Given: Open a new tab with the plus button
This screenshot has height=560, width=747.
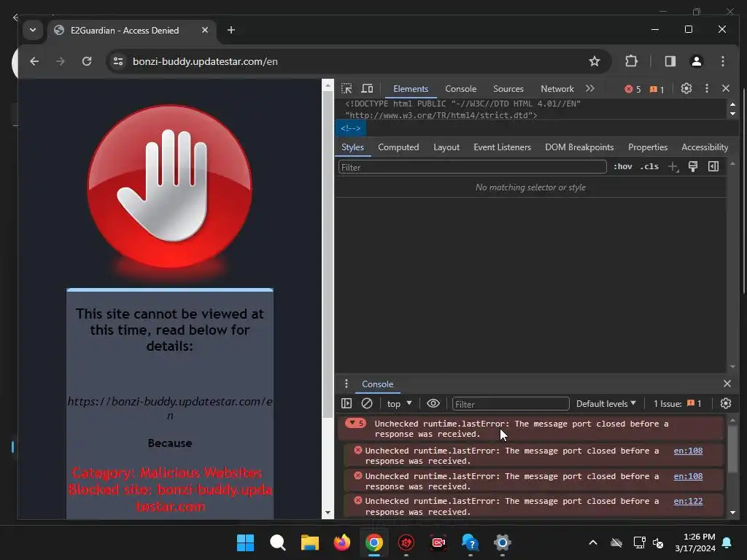Looking at the screenshot, I should pyautogui.click(x=231, y=30).
